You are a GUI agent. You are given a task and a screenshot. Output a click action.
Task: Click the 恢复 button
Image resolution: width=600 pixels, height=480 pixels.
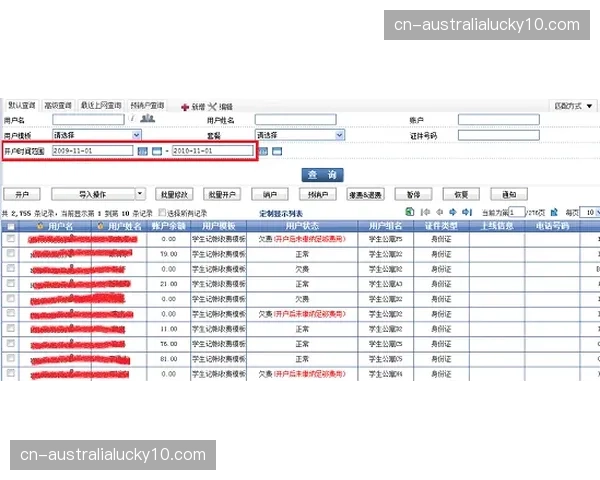461,194
